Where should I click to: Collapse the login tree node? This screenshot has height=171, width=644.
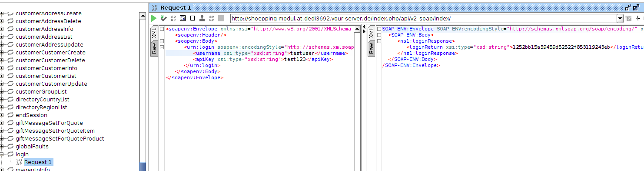point(2,154)
